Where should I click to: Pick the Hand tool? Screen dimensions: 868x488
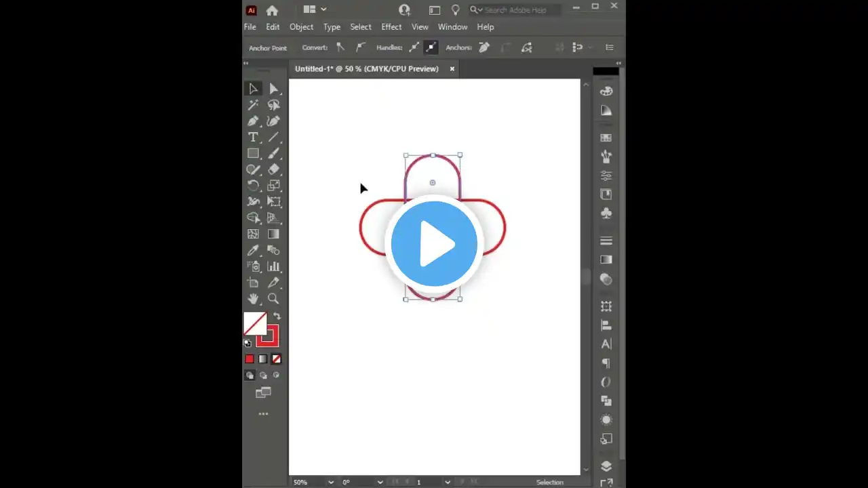point(253,299)
